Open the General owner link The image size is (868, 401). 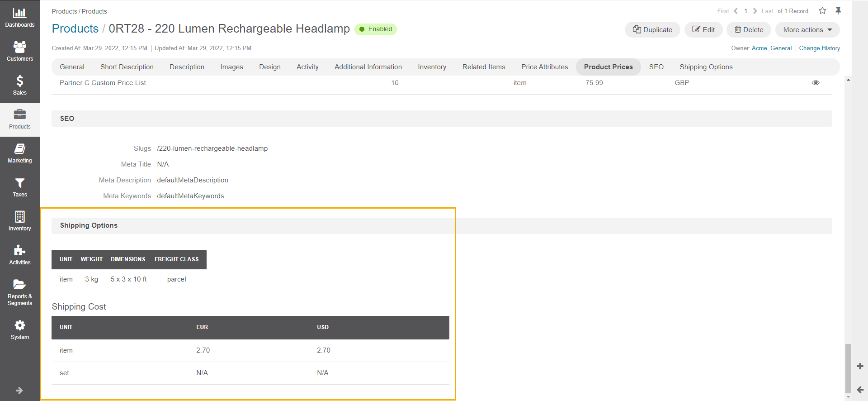tap(781, 48)
